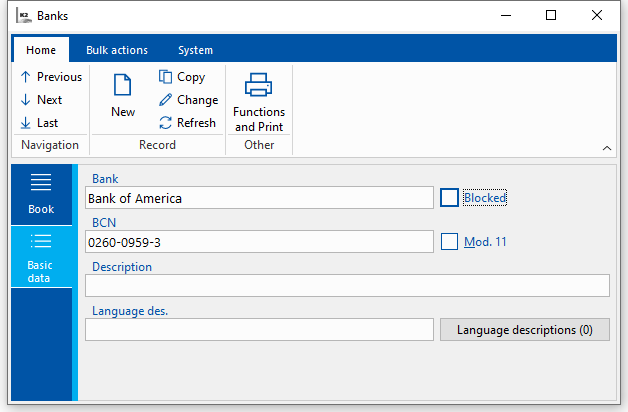Image resolution: width=628 pixels, height=412 pixels.
Task: Go to the Previous record
Action: 50,77
